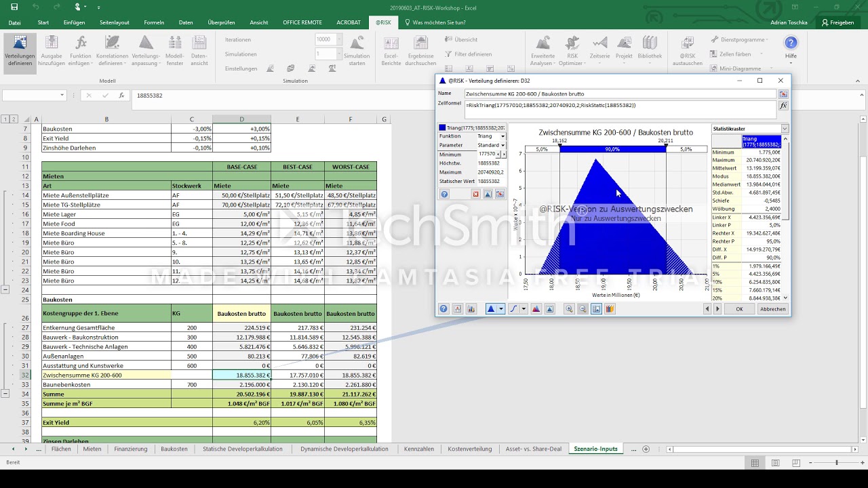The width and height of the screenshot is (868, 488).
Task: Click cell reference icon beside Name field
Action: [783, 94]
